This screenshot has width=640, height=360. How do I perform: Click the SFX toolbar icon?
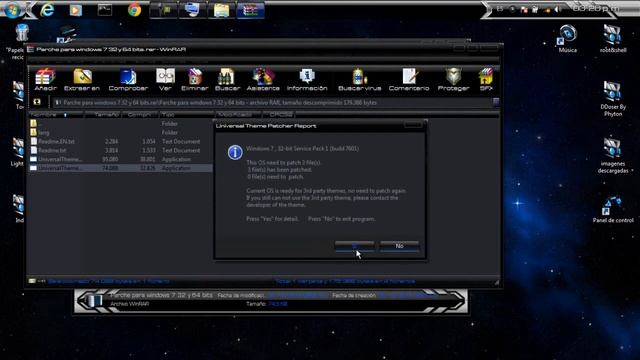pos(486,80)
